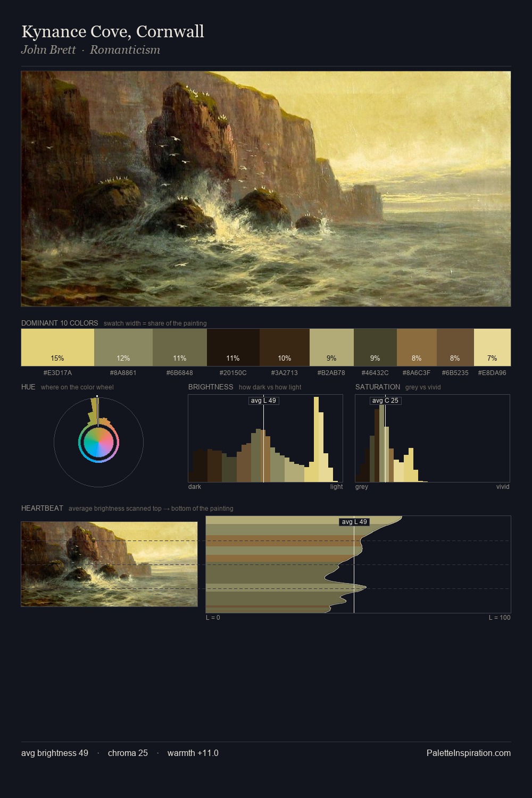Choose the #B2AB78 swatch at 9%
532x798 pixels.
(x=331, y=347)
